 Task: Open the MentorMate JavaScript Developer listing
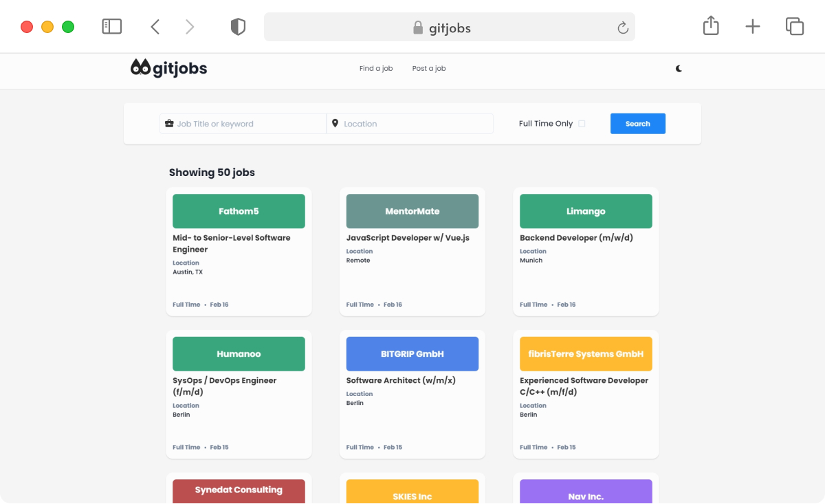click(412, 252)
